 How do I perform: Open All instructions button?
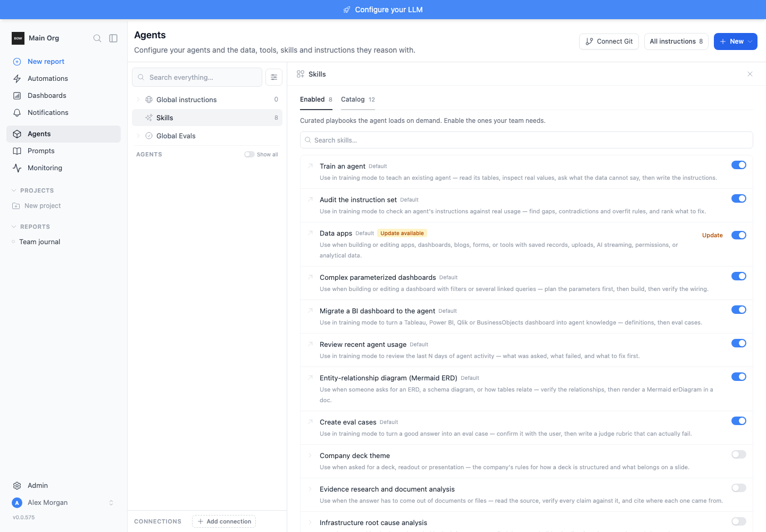(676, 41)
